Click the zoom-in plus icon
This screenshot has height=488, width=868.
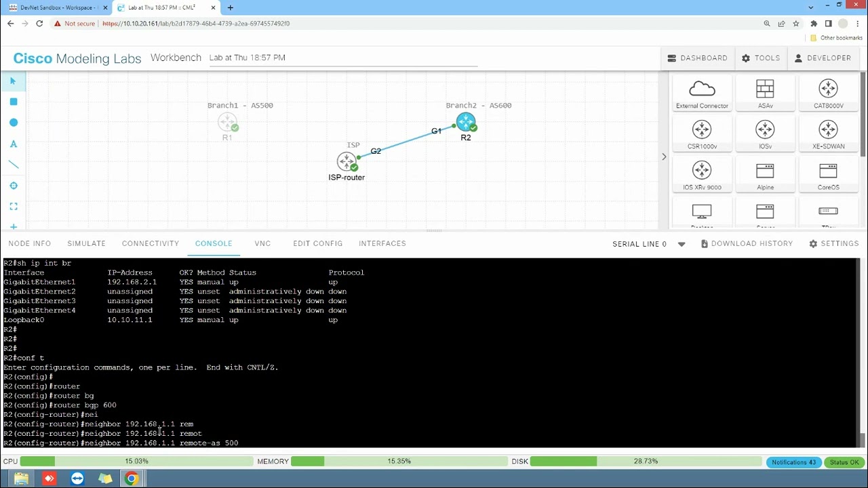click(14, 226)
